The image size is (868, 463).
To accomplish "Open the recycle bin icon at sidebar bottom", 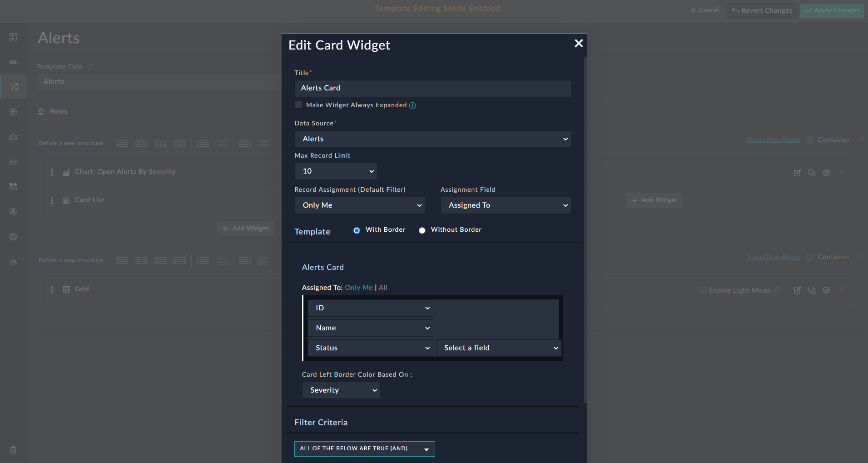I will (13, 450).
